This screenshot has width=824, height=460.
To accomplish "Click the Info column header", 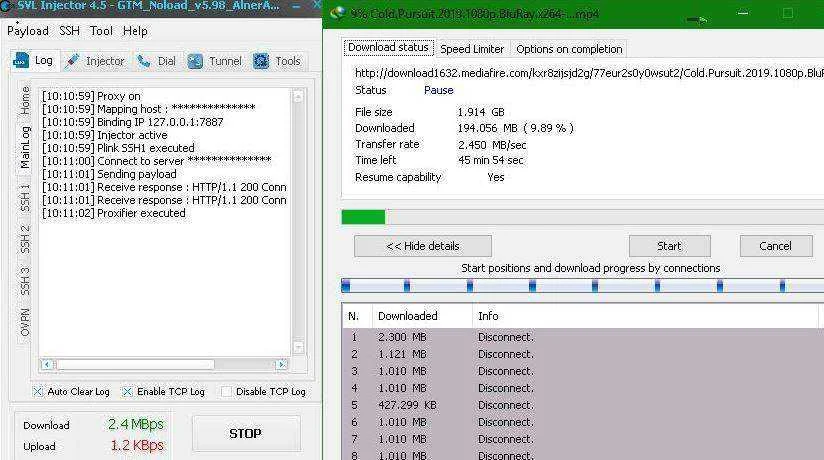I will pos(645,316).
